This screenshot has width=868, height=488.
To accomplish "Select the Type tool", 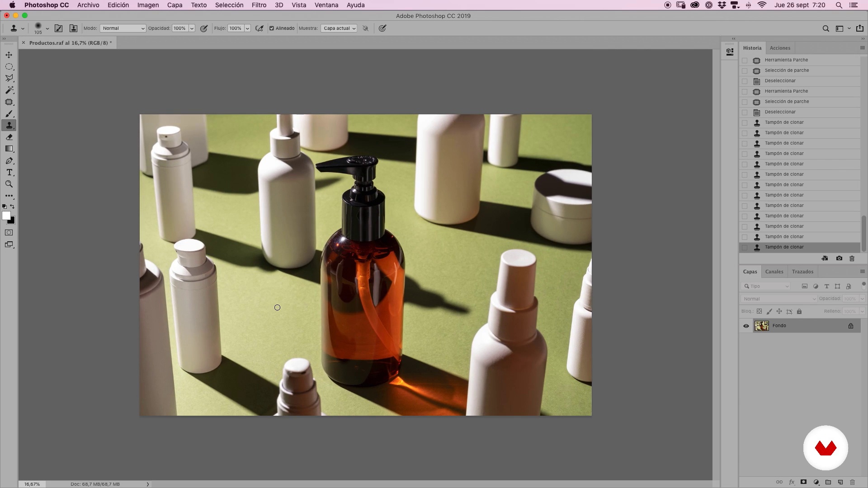I will tap(9, 173).
